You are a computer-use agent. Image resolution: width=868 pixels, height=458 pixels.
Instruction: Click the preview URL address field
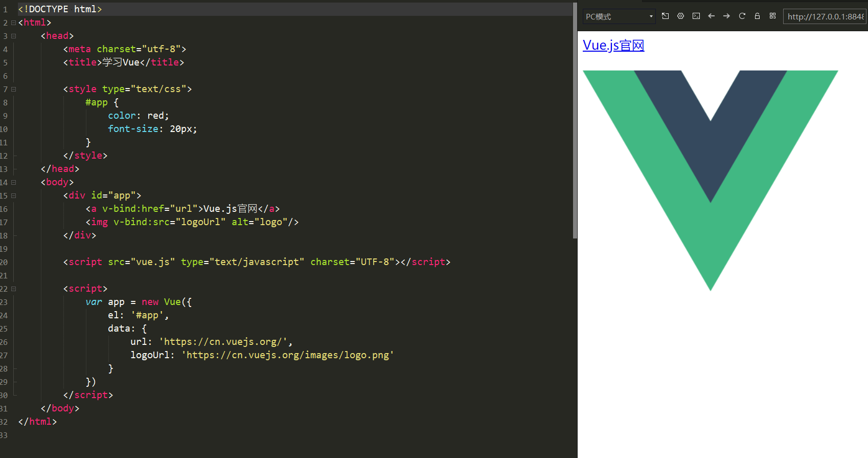tap(825, 16)
